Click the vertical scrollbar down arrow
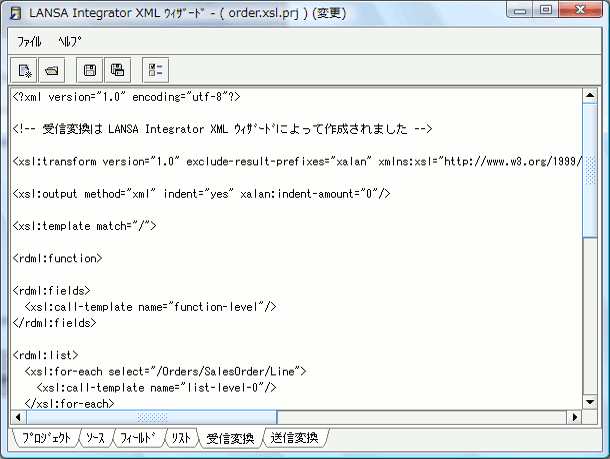The image size is (610, 459). [x=590, y=402]
